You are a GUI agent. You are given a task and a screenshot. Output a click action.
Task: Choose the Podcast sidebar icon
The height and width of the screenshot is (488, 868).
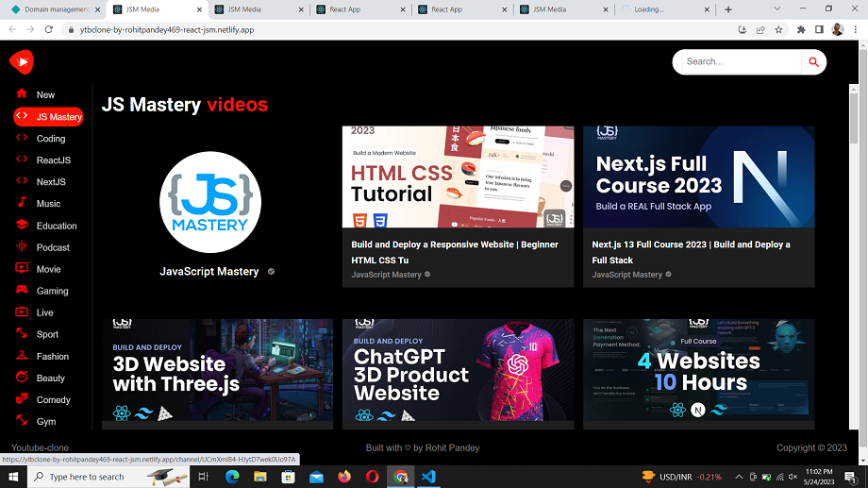pyautogui.click(x=22, y=246)
